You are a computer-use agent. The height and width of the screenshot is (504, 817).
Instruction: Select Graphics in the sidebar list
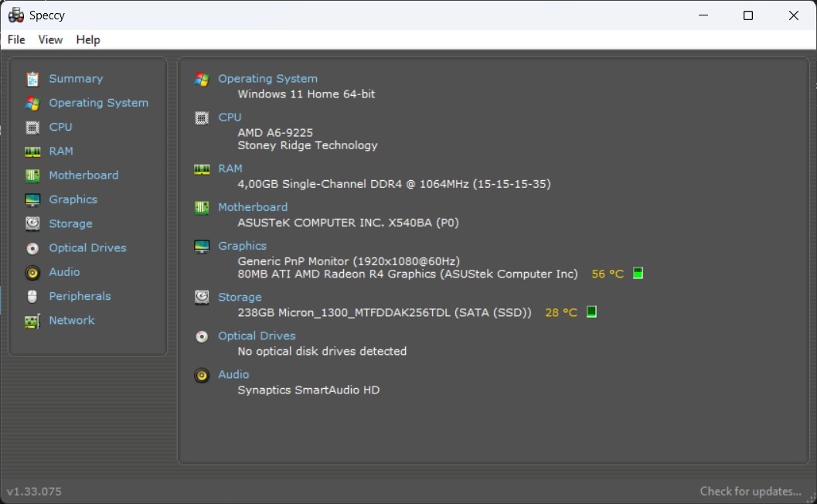pos(73,199)
